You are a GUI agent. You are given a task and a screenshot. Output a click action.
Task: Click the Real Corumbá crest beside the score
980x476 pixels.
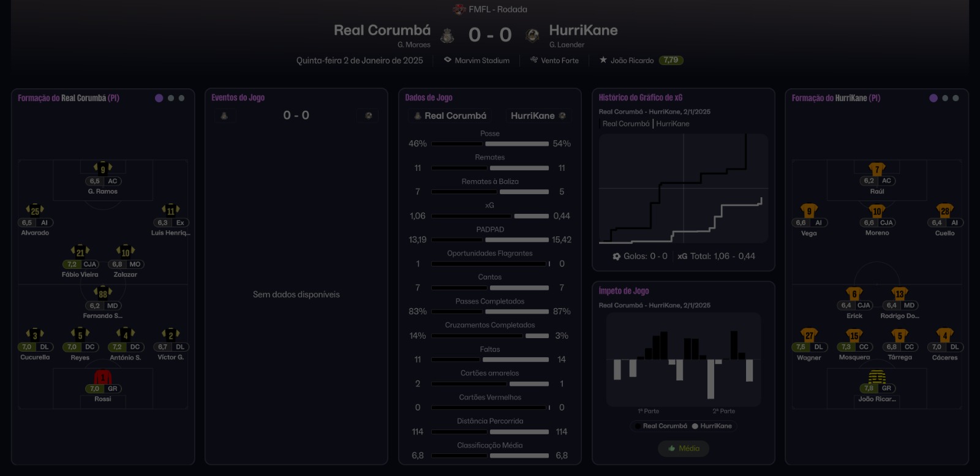448,36
